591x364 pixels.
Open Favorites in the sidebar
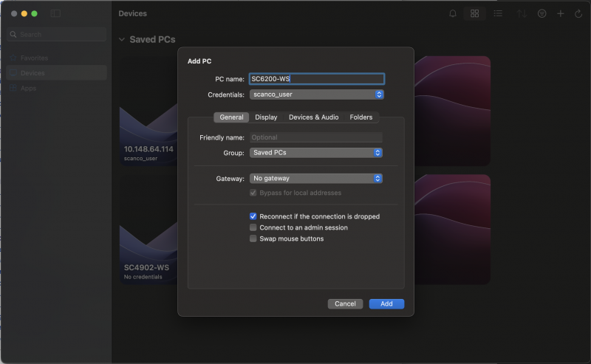point(57,58)
